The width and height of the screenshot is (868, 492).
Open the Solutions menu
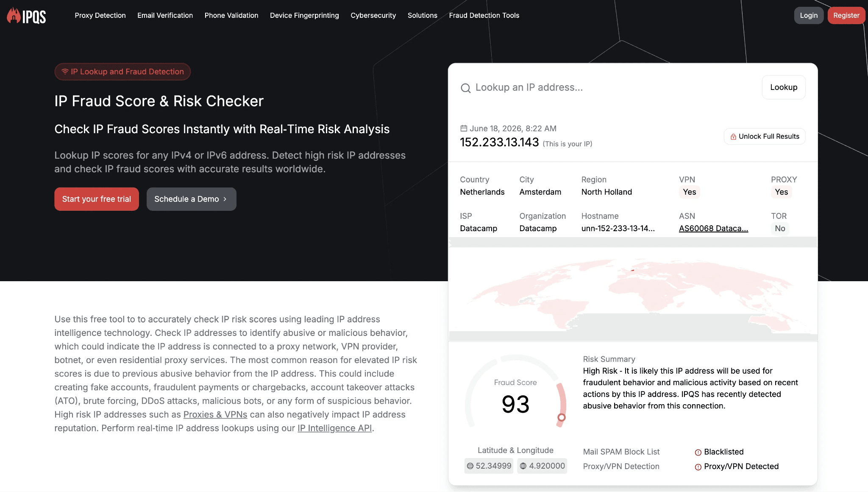(422, 15)
